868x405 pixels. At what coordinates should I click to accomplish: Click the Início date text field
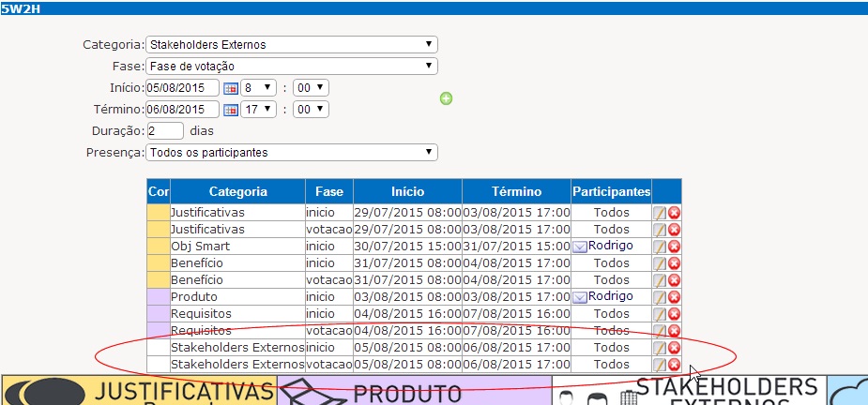pyautogui.click(x=181, y=87)
